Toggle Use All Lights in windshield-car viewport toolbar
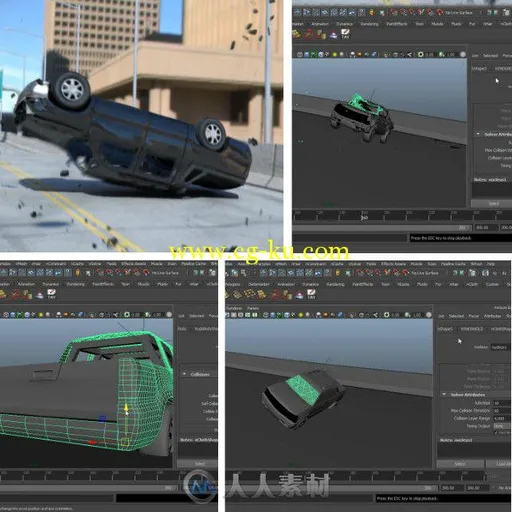The width and height of the screenshot is (512, 512). [301, 315]
